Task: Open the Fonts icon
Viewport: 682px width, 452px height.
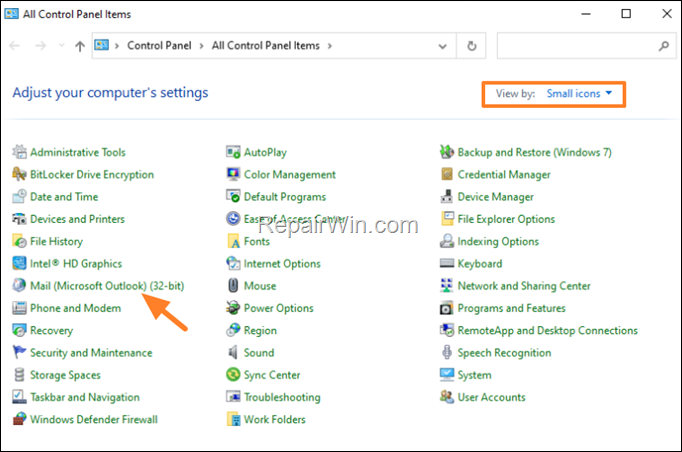Action: [233, 241]
